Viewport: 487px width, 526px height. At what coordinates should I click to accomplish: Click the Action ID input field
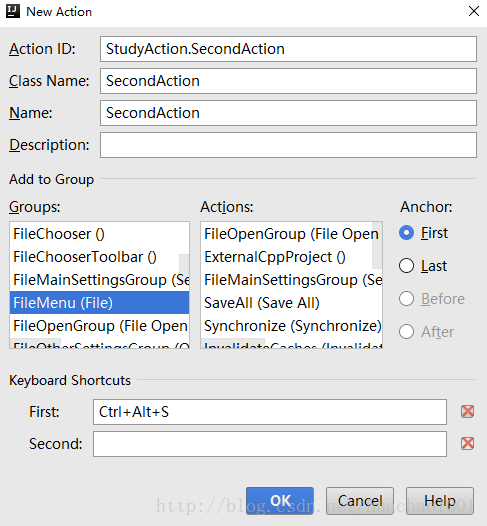coord(288,49)
